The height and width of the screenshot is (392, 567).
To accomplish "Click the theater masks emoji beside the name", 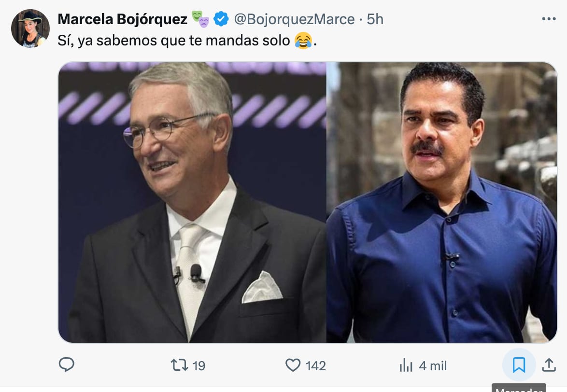I will [x=200, y=19].
